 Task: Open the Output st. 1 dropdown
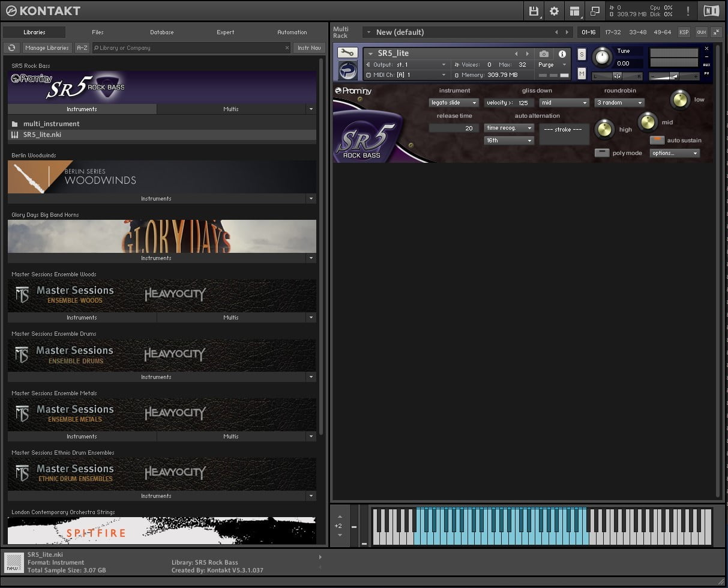coord(406,65)
